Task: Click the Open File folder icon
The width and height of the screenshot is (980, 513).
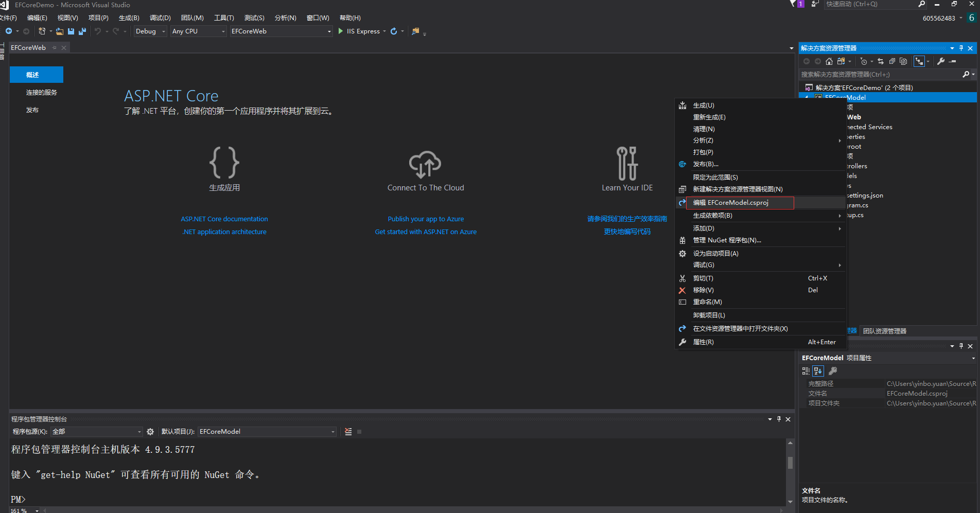Action: click(60, 31)
